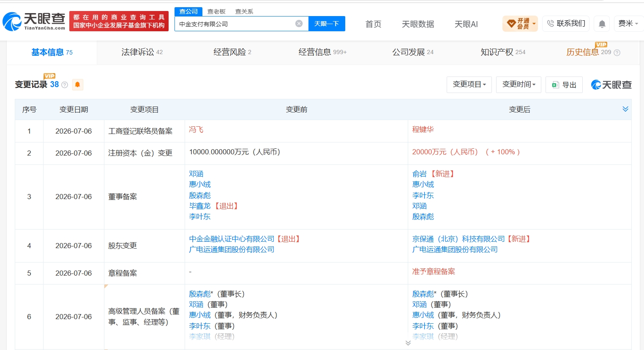Image resolution: width=644 pixels, height=350 pixels.
Task: Open the 京保通（北京）科技有限公司 shareholder link
Action: [458, 239]
